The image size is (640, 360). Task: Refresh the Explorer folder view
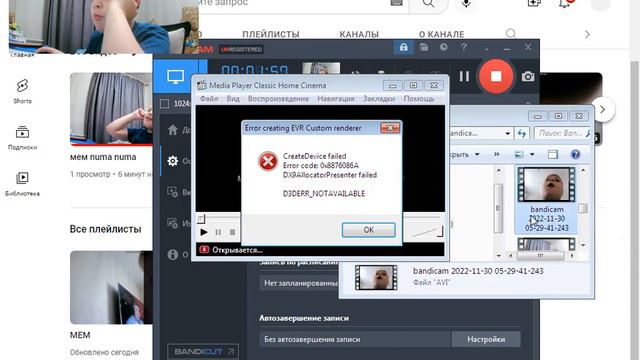tap(522, 133)
